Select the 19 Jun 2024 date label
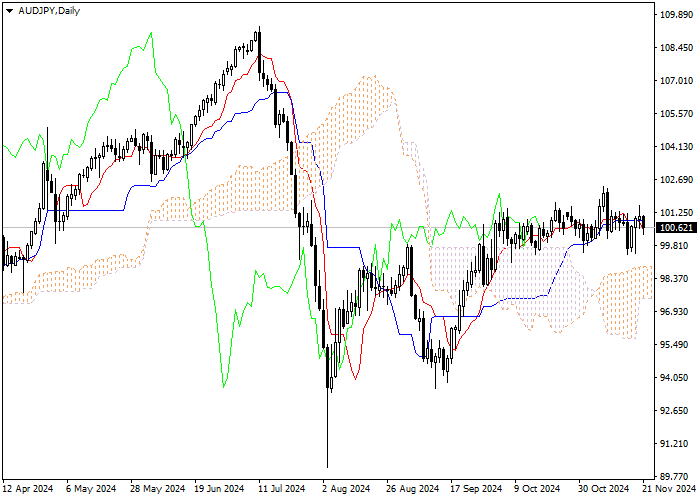Image resolution: width=700 pixels, height=500 pixels. (x=219, y=489)
